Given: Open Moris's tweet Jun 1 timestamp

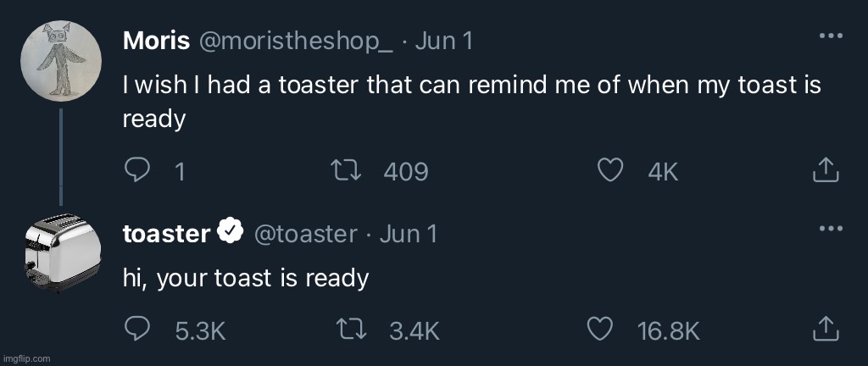Looking at the screenshot, I should 443,41.
